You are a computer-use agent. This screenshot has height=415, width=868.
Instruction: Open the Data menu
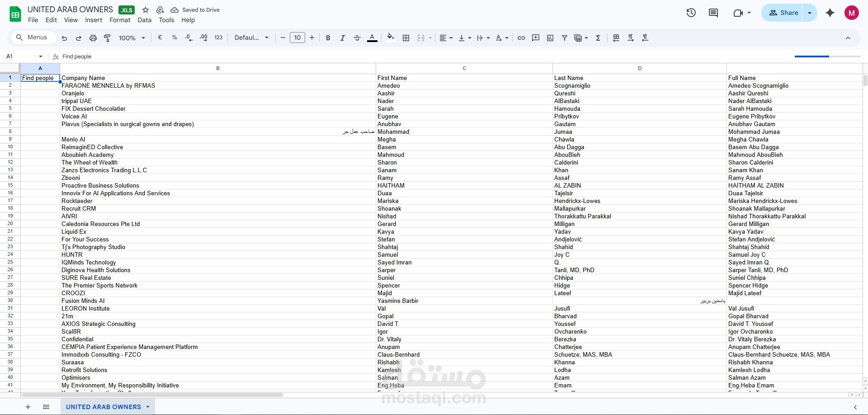(x=145, y=20)
